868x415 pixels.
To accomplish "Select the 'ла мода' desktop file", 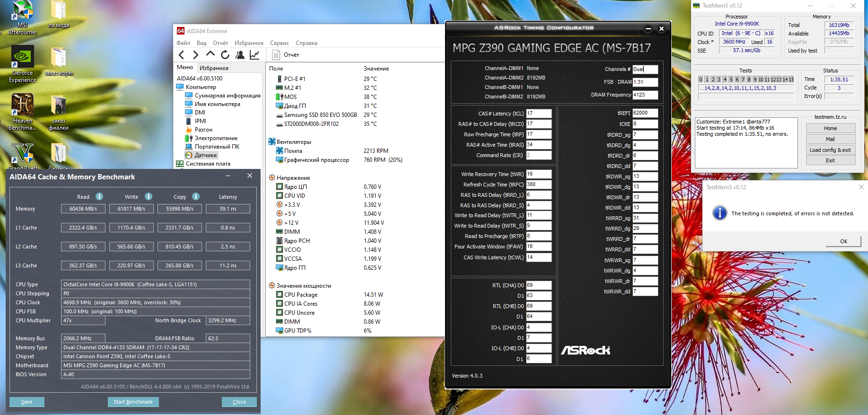I will (59, 14).
